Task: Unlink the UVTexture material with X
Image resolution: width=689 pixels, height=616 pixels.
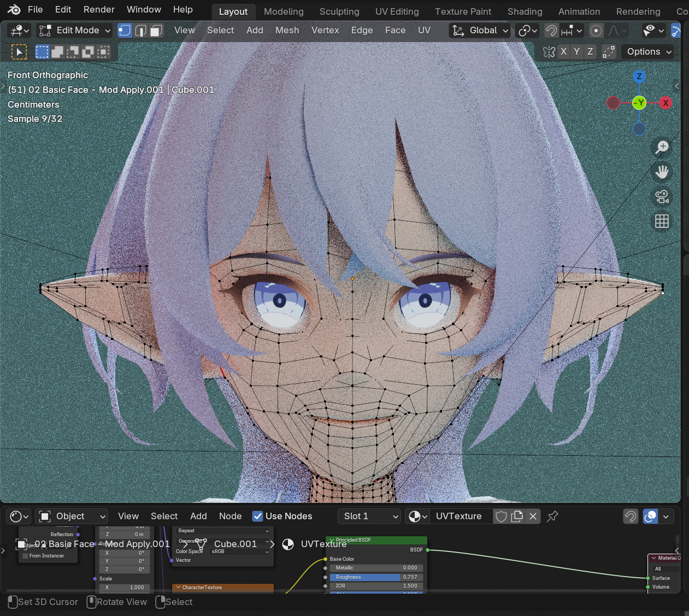Action: point(533,517)
